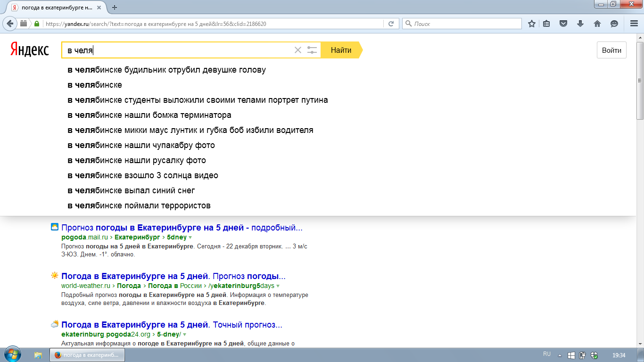
Task: Clear the Yandex search field with X
Action: 297,50
